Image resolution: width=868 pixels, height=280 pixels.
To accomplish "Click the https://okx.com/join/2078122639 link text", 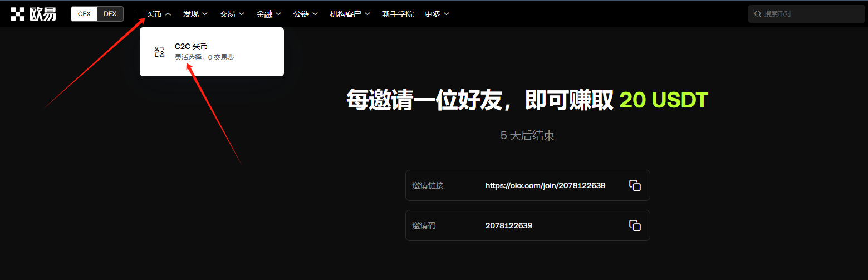I will (545, 185).
